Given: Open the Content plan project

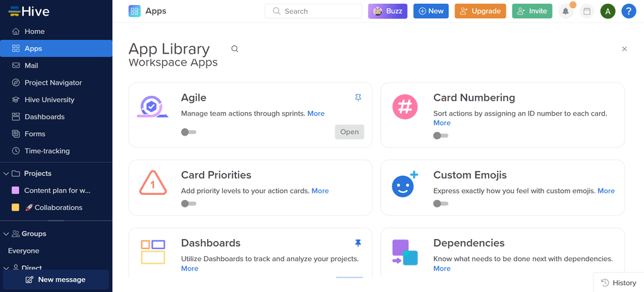Looking at the screenshot, I should (57, 190).
